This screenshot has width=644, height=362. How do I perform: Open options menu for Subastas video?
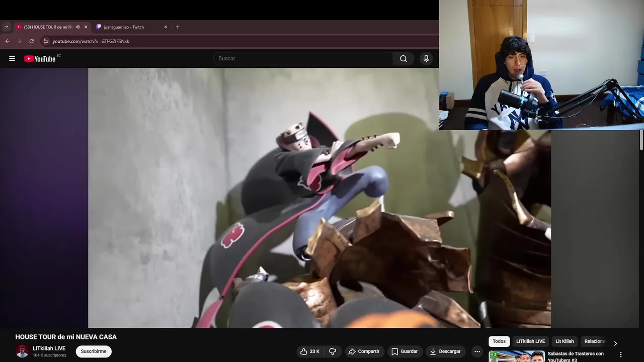(620, 355)
